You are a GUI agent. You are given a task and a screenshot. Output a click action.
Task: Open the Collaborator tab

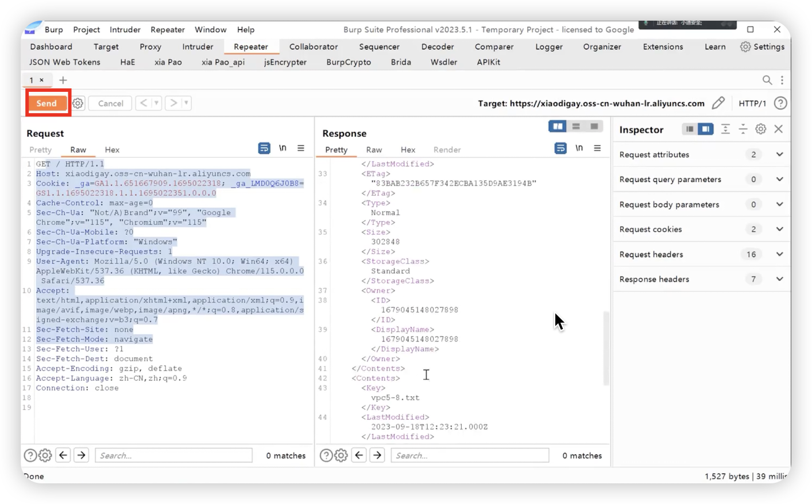[314, 46]
